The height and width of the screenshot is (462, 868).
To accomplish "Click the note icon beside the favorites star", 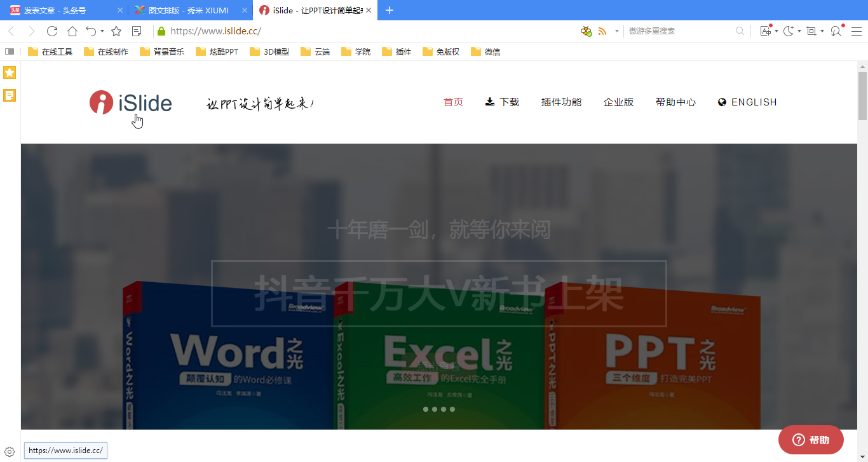I will 137,31.
